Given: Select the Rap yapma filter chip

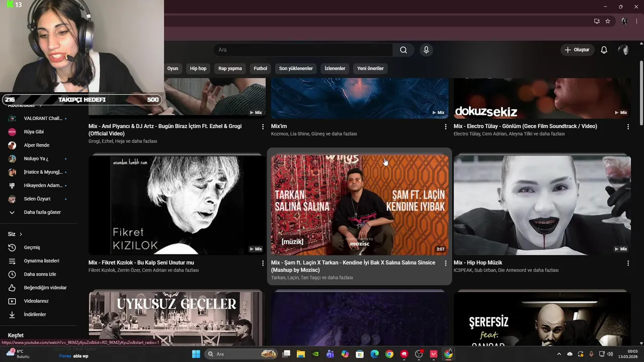Looking at the screenshot, I should tap(230, 68).
